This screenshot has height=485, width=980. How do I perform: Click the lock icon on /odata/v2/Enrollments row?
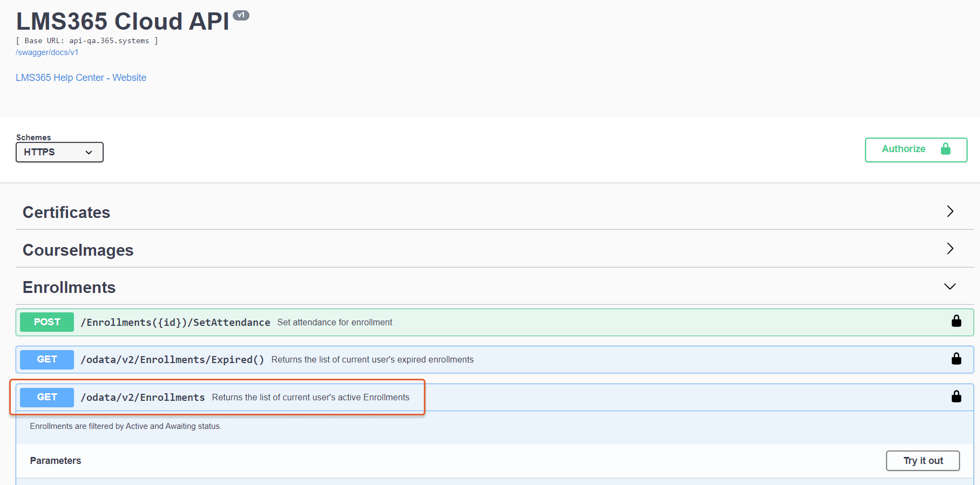[x=956, y=397]
